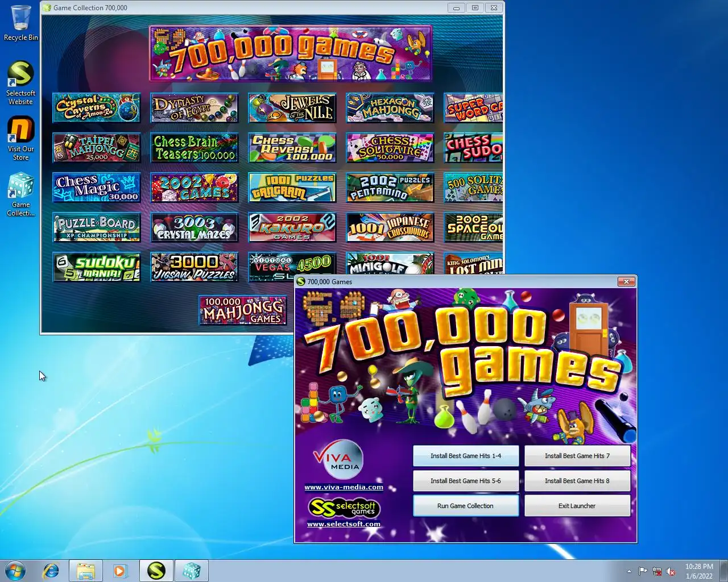Click Install Best Game Hits 5-6

(x=466, y=481)
